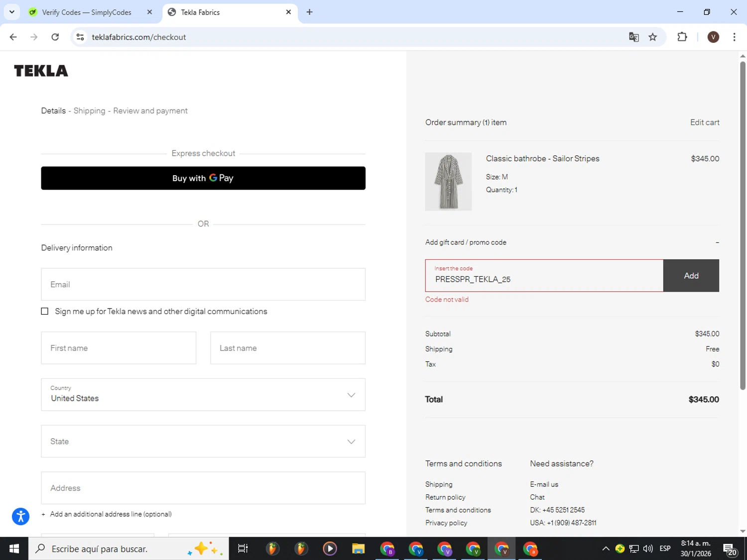Open the media player taskbar icon

point(330,549)
